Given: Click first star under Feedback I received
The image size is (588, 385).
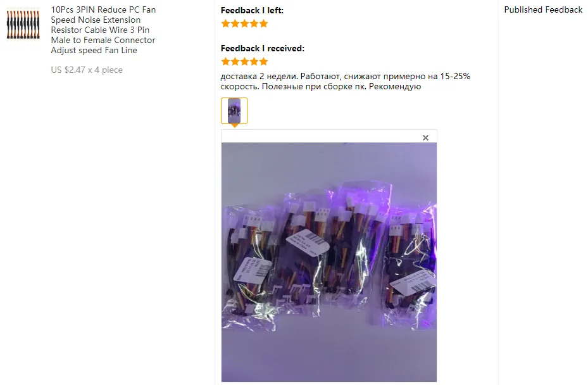Looking at the screenshot, I should (x=225, y=61).
